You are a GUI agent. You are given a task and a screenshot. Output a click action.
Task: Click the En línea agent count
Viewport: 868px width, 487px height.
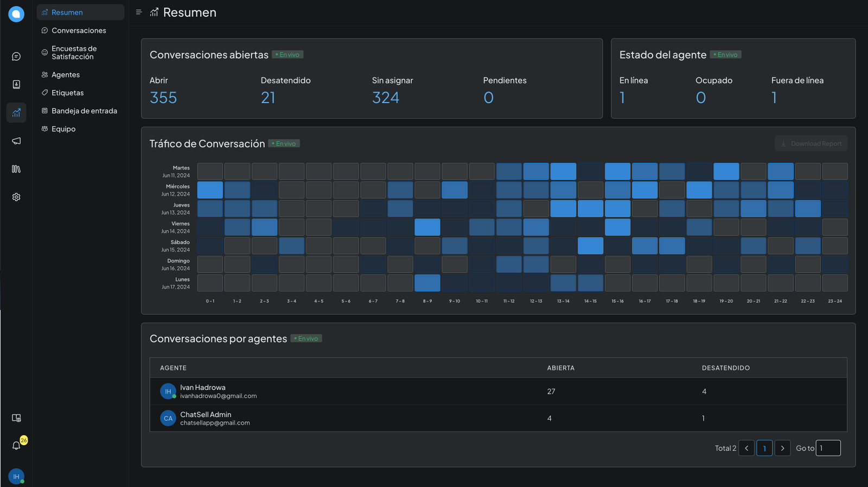tap(622, 98)
